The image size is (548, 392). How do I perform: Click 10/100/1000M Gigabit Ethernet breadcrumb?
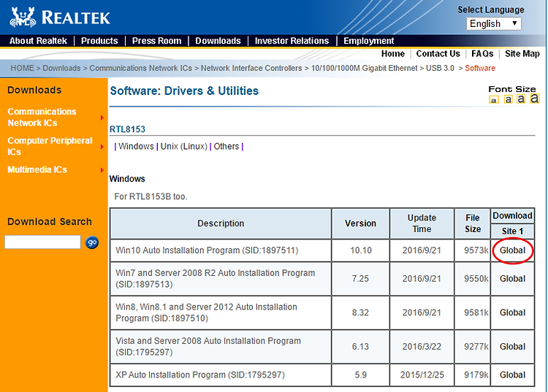(364, 68)
